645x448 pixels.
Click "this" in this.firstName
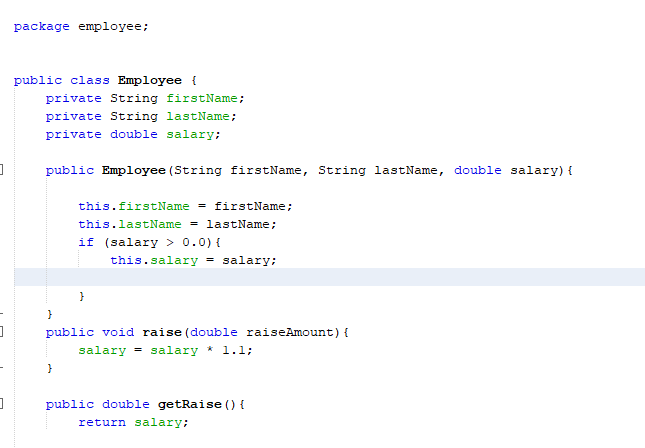click(94, 206)
